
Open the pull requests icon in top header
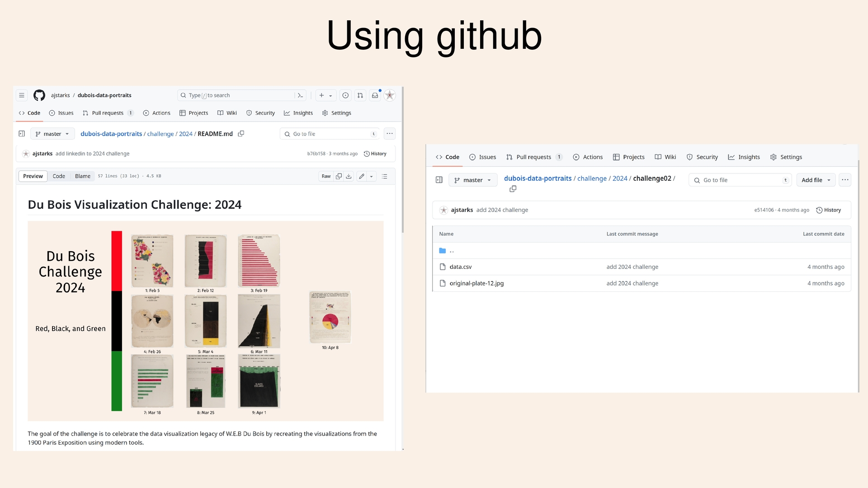coord(360,95)
